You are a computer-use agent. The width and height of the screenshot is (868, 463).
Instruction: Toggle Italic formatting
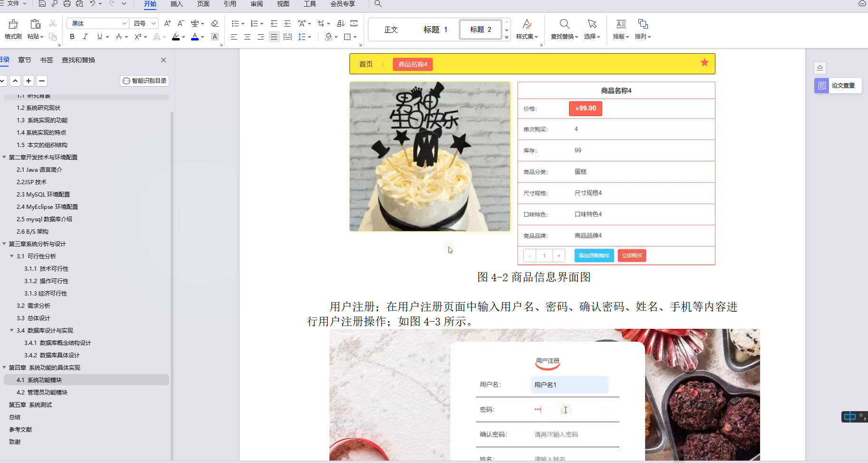point(85,37)
